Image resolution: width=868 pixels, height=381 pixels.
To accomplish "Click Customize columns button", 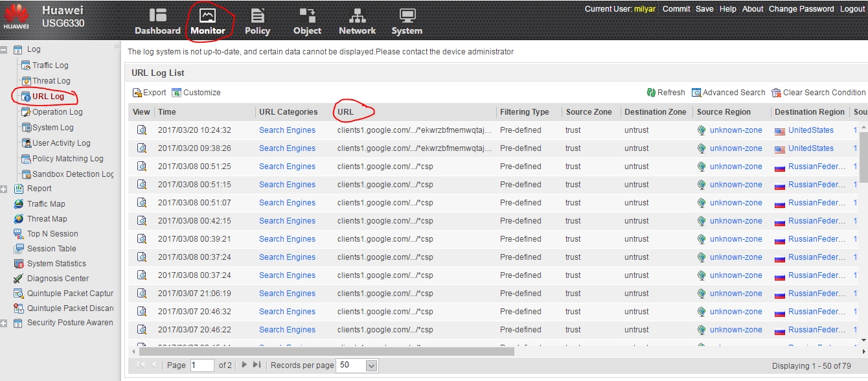I will point(196,93).
